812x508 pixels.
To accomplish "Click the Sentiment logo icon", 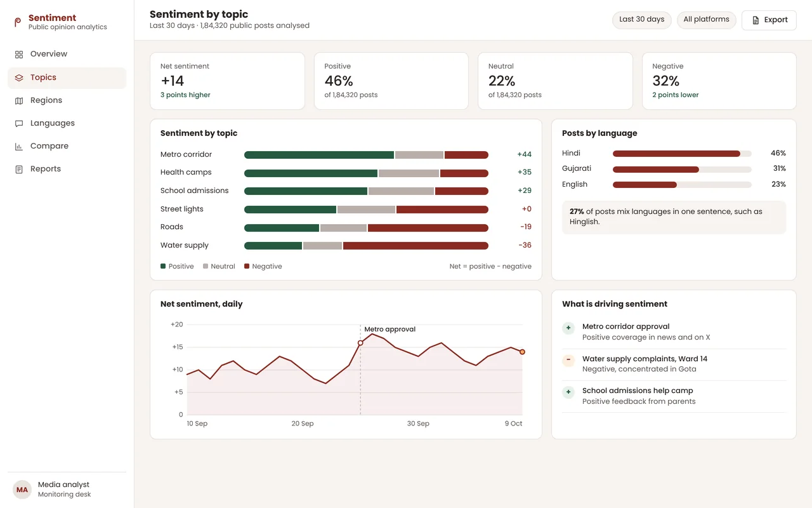I will click(18, 22).
